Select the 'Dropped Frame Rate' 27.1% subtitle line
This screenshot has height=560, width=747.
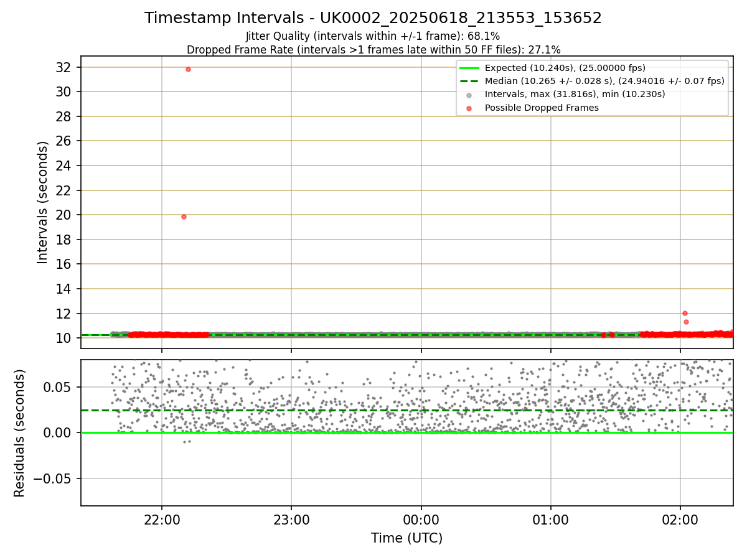click(373, 50)
